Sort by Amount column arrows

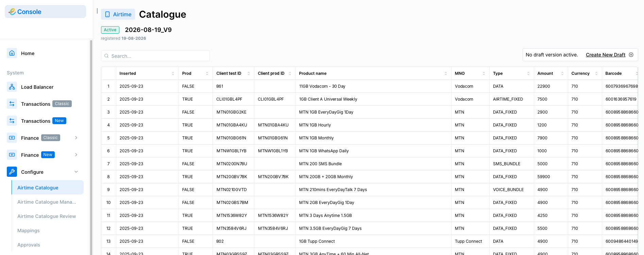(562, 73)
